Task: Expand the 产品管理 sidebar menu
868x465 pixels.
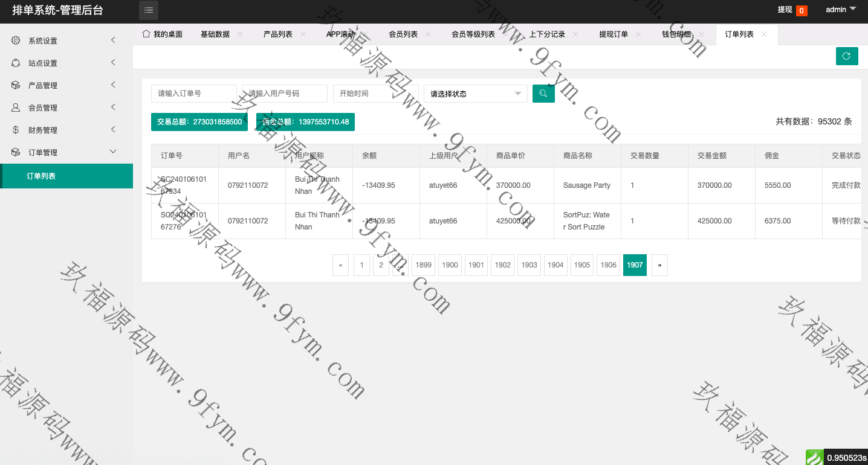Action: pos(66,85)
